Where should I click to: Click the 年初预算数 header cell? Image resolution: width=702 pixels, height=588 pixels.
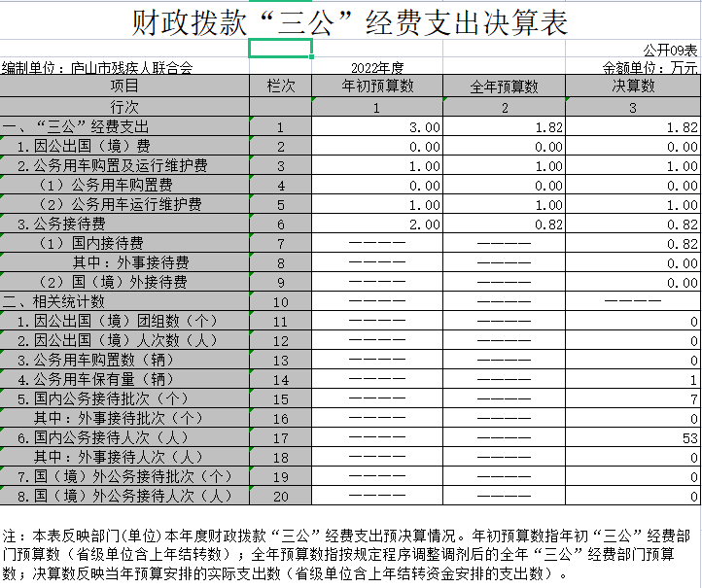377,86
